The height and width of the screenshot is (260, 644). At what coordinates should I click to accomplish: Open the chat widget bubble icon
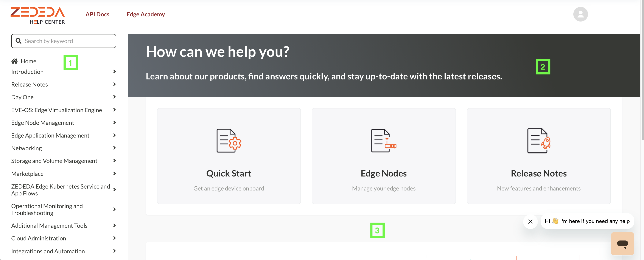click(x=622, y=243)
